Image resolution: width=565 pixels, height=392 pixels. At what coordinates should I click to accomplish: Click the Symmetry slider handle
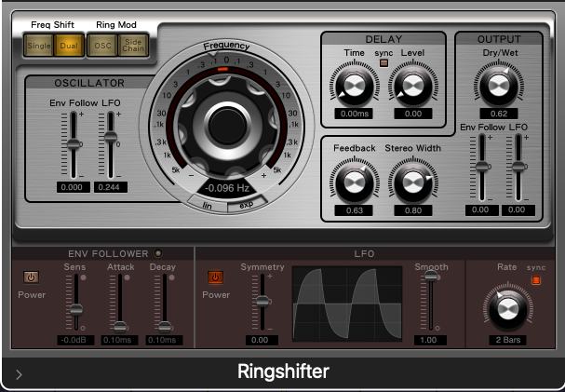[262, 301]
